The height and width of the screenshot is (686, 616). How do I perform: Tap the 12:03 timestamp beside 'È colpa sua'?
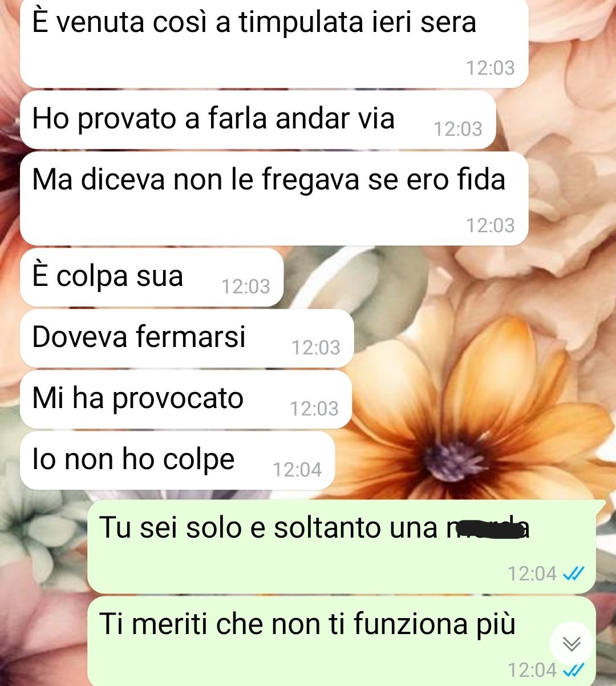[x=246, y=286]
